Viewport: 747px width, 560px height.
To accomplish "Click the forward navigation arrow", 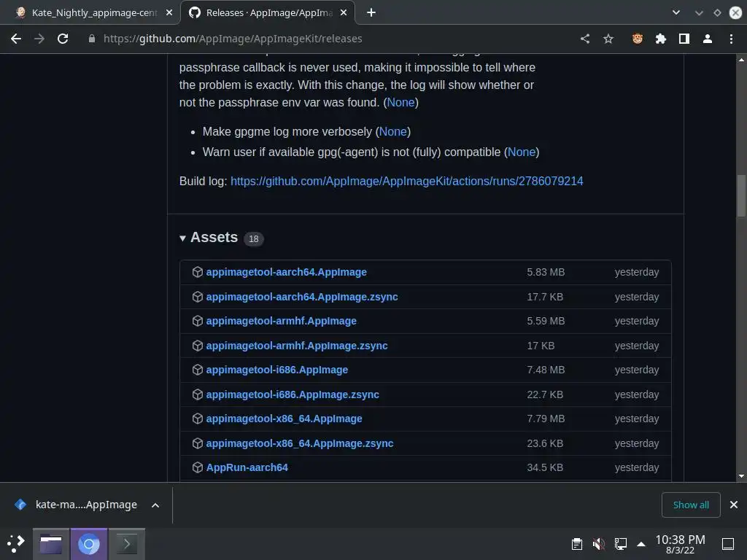I will pos(39,39).
